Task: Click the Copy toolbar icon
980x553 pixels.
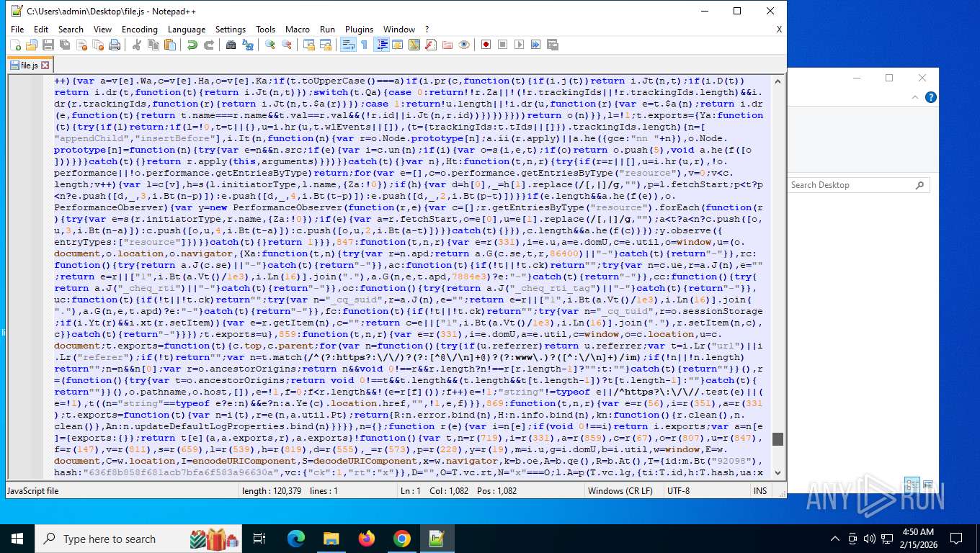Action: click(x=153, y=45)
